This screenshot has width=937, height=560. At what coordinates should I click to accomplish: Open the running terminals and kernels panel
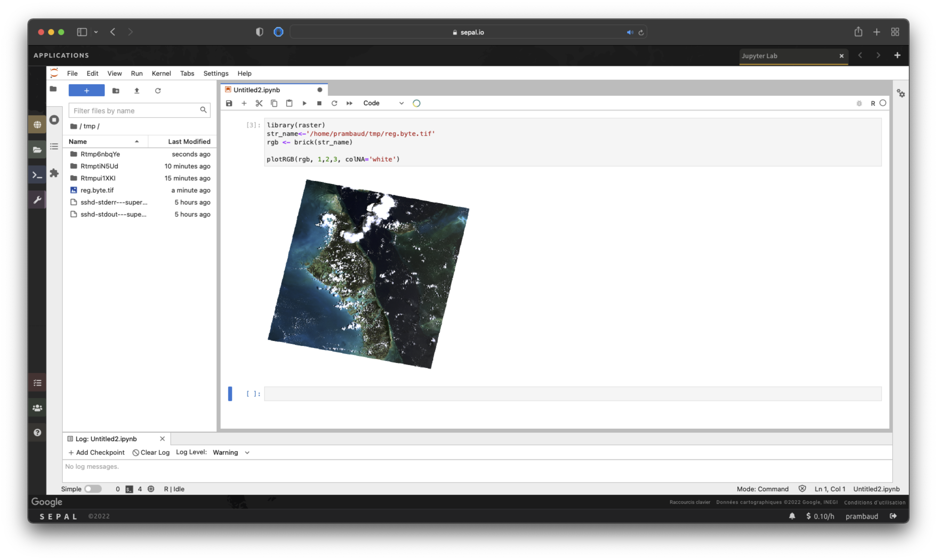pyautogui.click(x=54, y=120)
